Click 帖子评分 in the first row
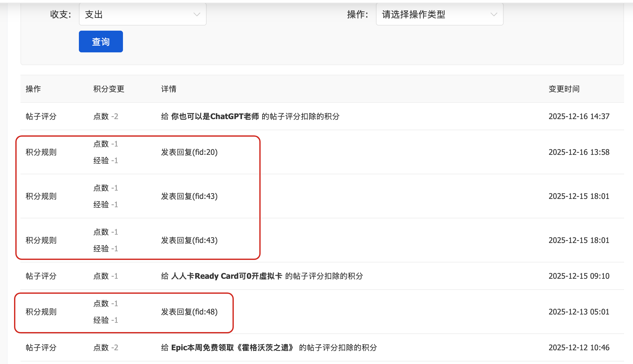The width and height of the screenshot is (633, 364). pyautogui.click(x=41, y=117)
